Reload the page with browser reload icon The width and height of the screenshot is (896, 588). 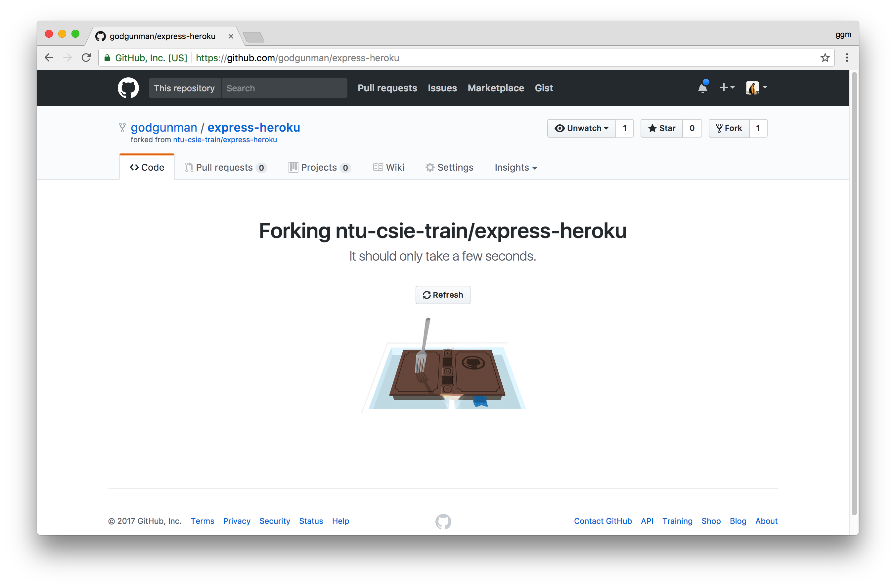(x=86, y=58)
